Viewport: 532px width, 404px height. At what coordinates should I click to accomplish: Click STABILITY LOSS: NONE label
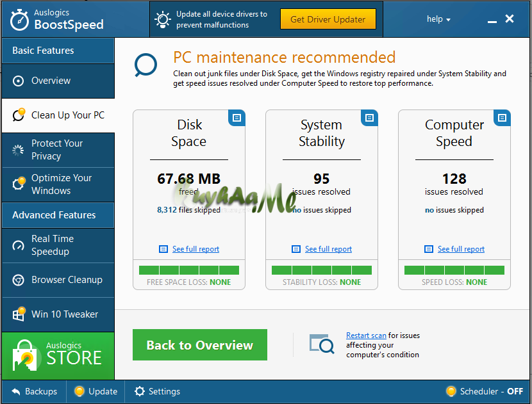pyautogui.click(x=322, y=282)
